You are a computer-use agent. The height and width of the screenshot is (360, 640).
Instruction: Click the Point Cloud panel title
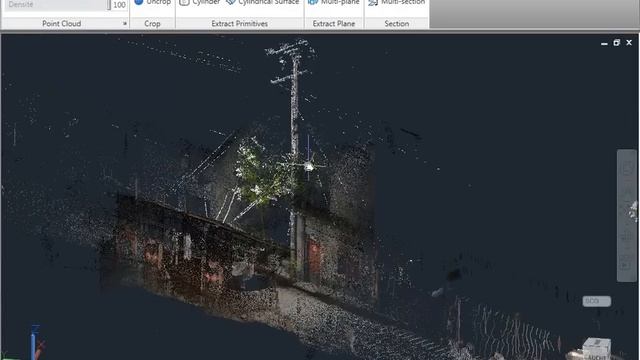(x=62, y=24)
